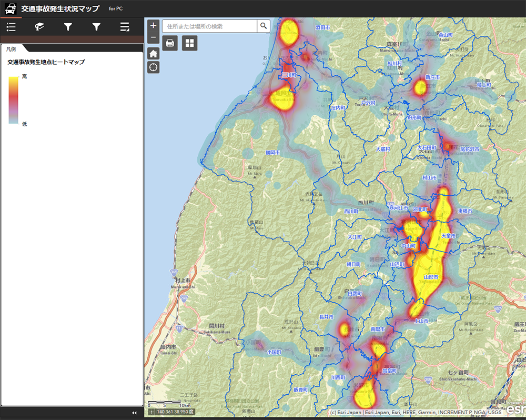526x420 pixels.
Task: Open the legend list panel icon
Action: tap(11, 27)
